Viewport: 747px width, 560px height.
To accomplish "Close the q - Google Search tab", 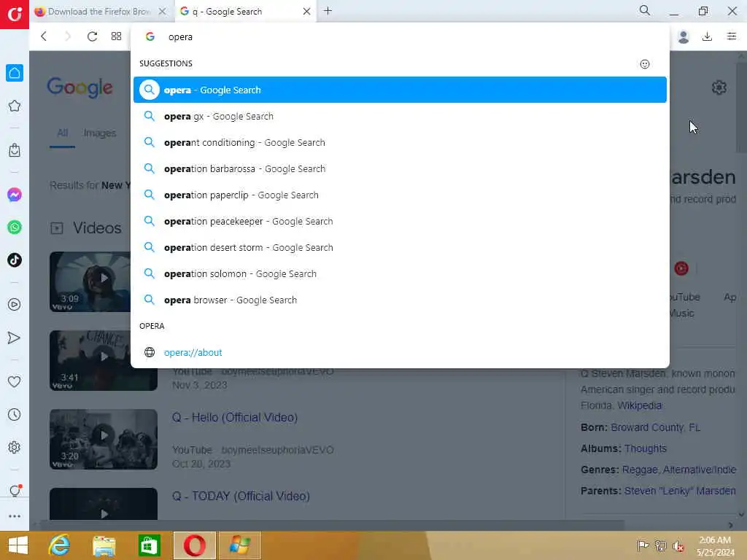I will pos(307,12).
